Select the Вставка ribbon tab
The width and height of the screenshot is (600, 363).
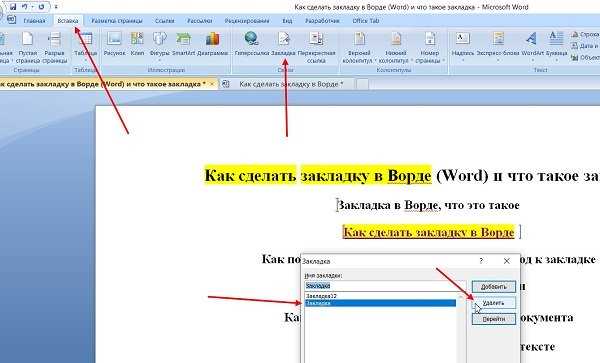click(68, 21)
